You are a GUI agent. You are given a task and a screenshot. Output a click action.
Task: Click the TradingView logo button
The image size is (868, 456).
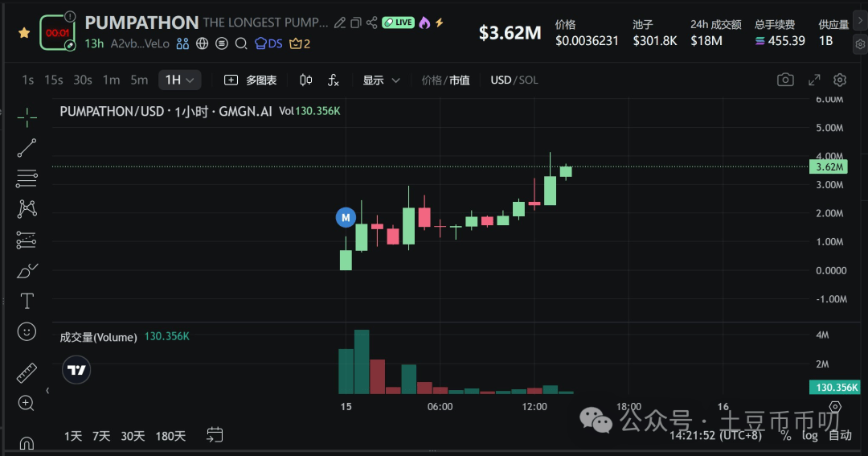76,370
